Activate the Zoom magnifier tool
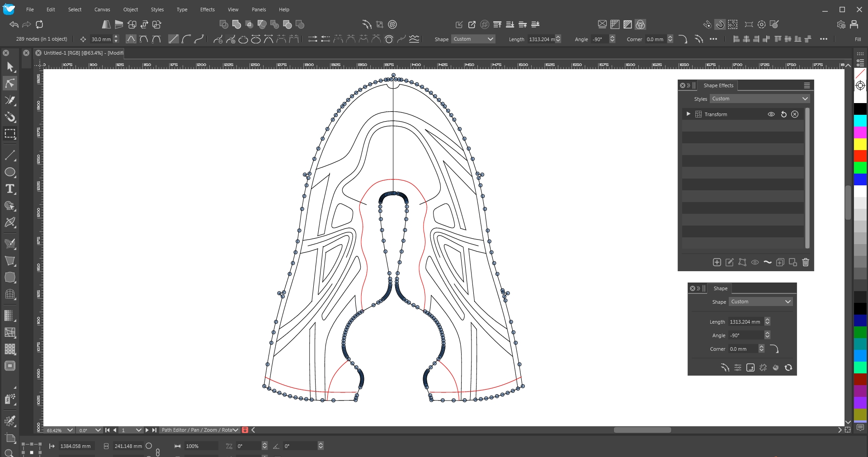The image size is (868, 457). 9,452
